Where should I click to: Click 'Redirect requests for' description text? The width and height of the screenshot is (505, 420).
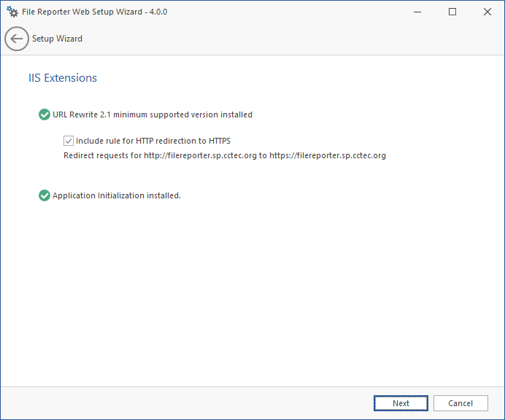(102, 155)
